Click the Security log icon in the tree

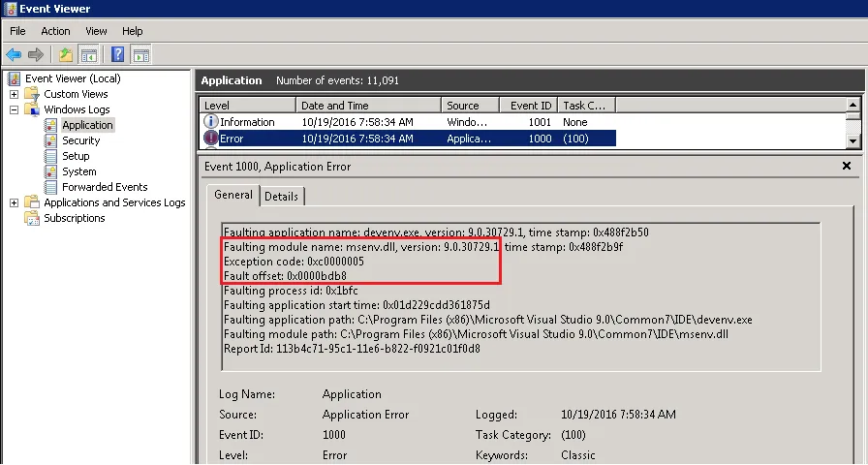(x=51, y=140)
